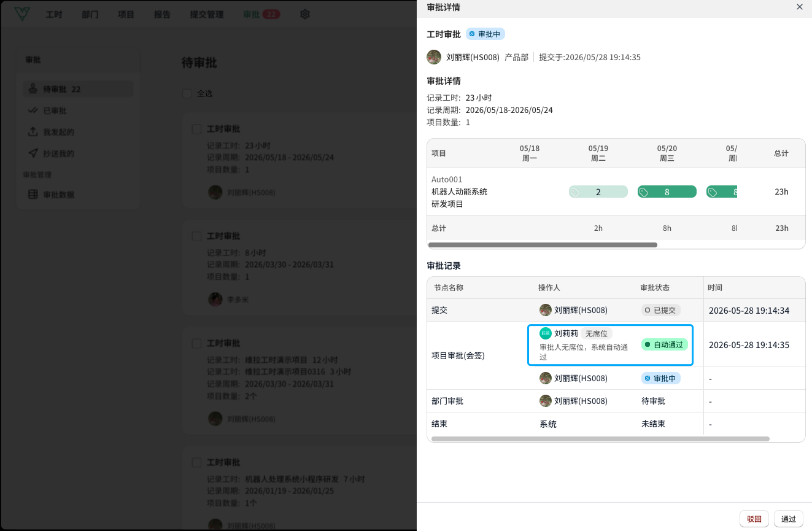
Task: Click the 通过 approve button
Action: pyautogui.click(x=789, y=519)
